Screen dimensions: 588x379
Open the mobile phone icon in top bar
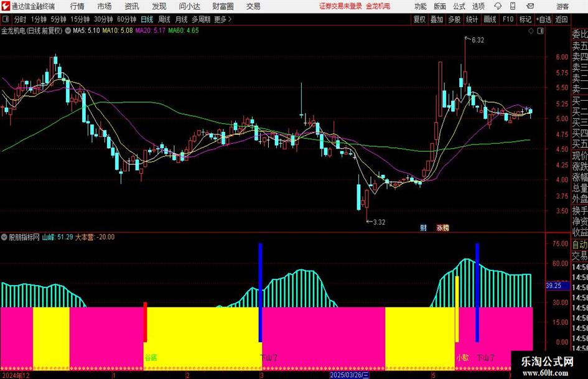tap(513, 6)
